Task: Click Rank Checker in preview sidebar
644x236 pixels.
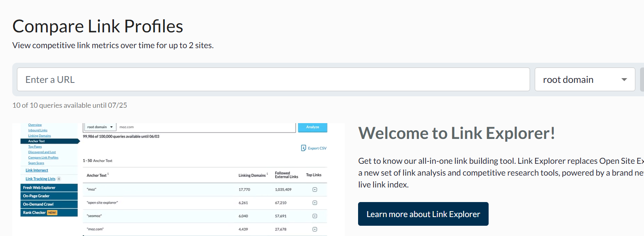Action: [49, 213]
